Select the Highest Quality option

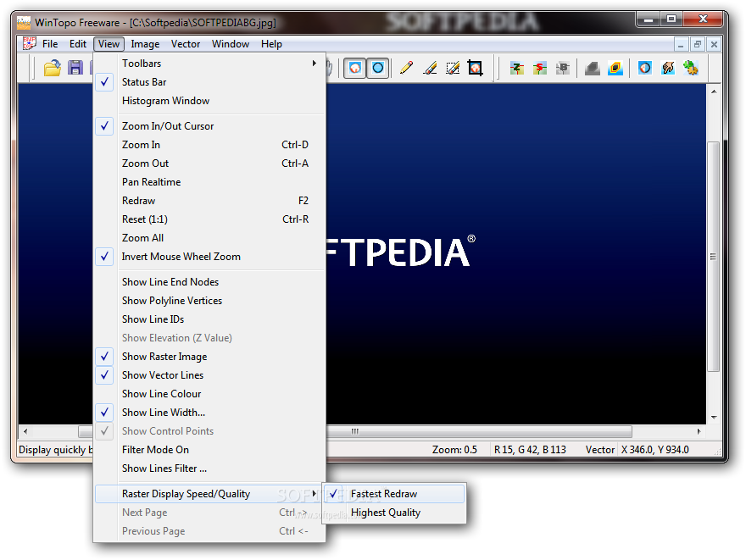point(394,513)
